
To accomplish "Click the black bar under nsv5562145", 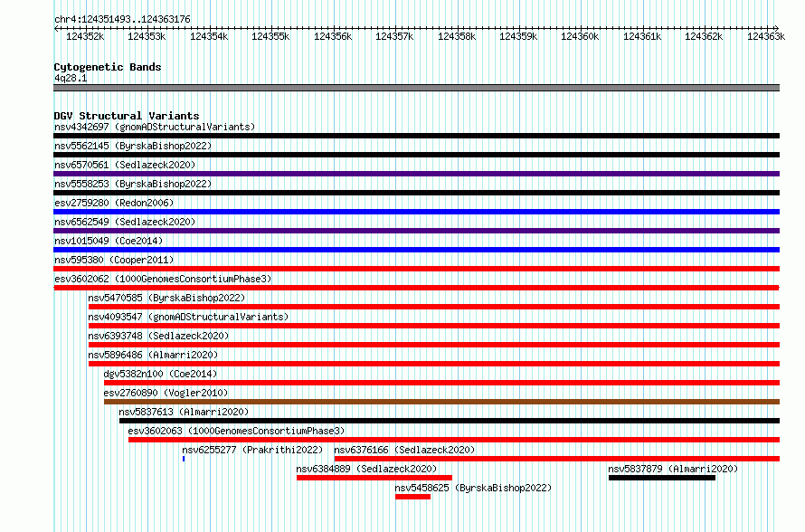I will pos(416,155).
